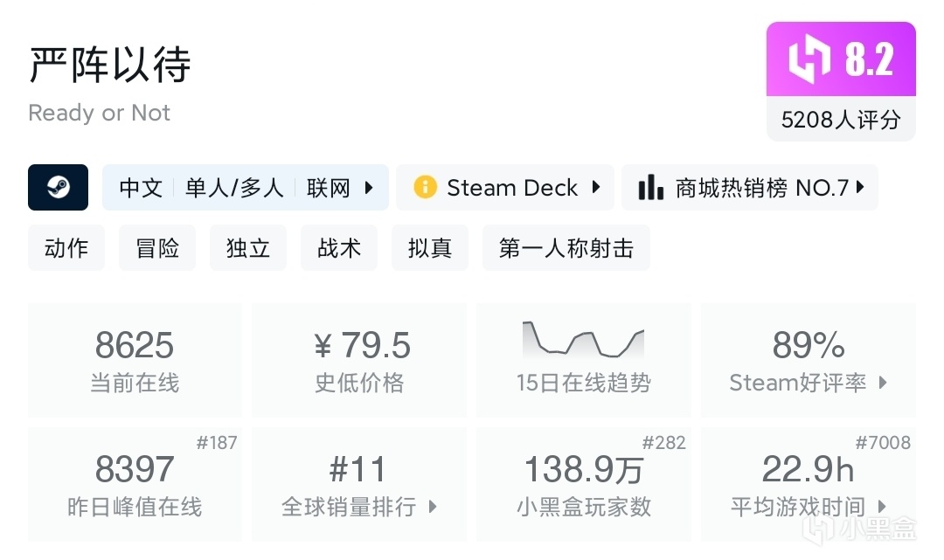Select the 战术 genre tag
The width and height of the screenshot is (944, 560).
coord(339,248)
